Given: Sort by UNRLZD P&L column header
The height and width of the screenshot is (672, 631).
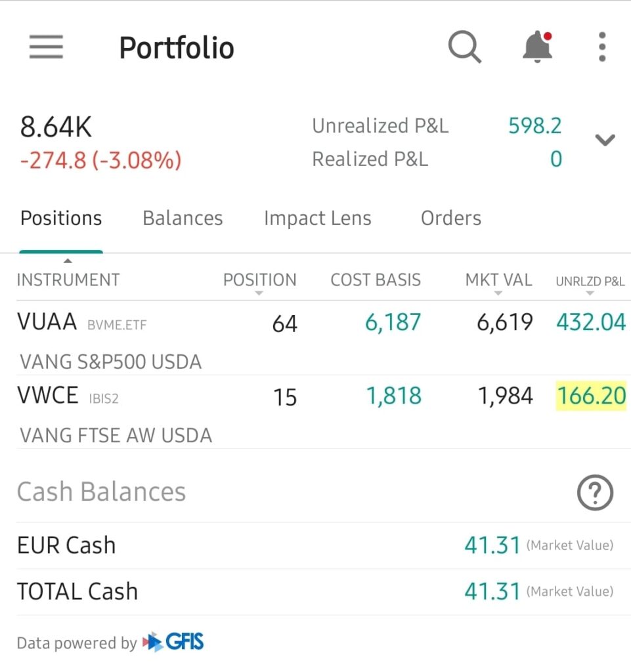Looking at the screenshot, I should coord(590,282).
